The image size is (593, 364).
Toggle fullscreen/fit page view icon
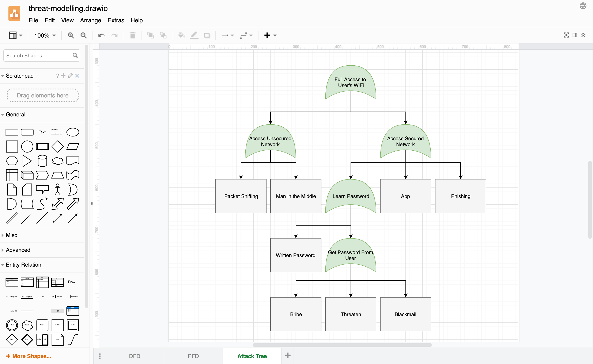566,35
